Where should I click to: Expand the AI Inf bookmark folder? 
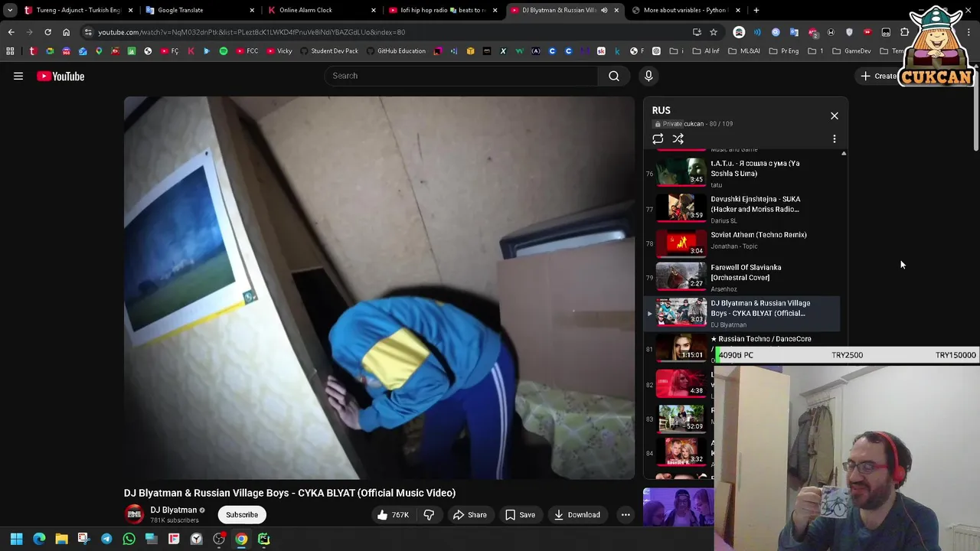[706, 51]
